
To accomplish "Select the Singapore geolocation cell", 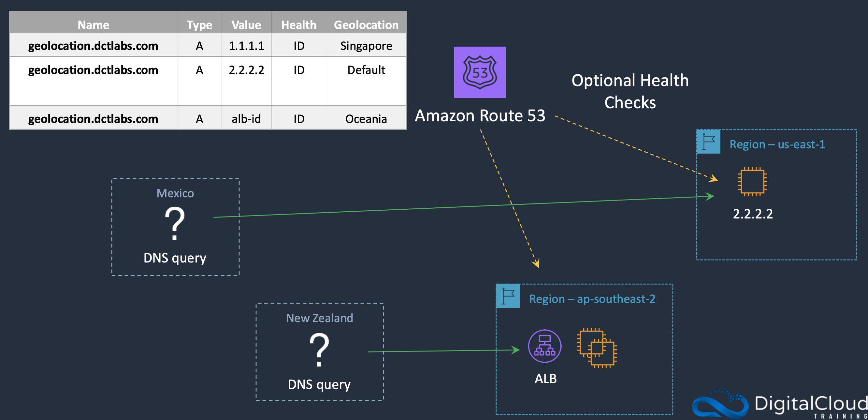I will pos(366,46).
